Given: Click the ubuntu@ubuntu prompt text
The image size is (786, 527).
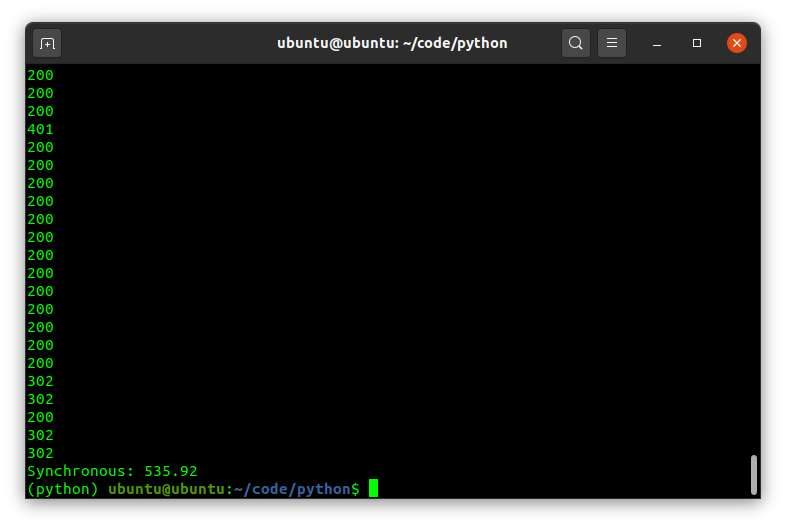Looking at the screenshot, I should point(166,489).
